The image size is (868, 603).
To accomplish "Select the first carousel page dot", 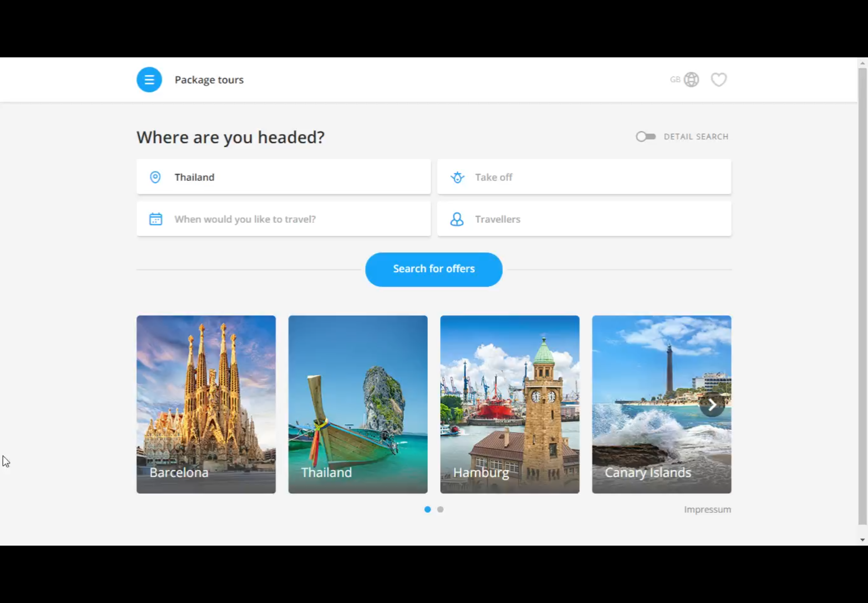I will click(427, 509).
